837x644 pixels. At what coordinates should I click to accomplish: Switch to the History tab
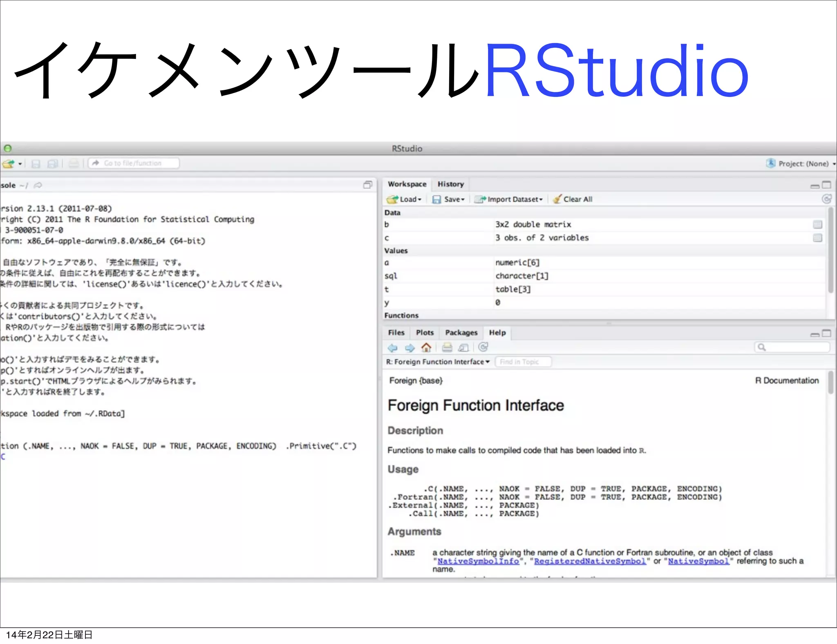pyautogui.click(x=450, y=184)
